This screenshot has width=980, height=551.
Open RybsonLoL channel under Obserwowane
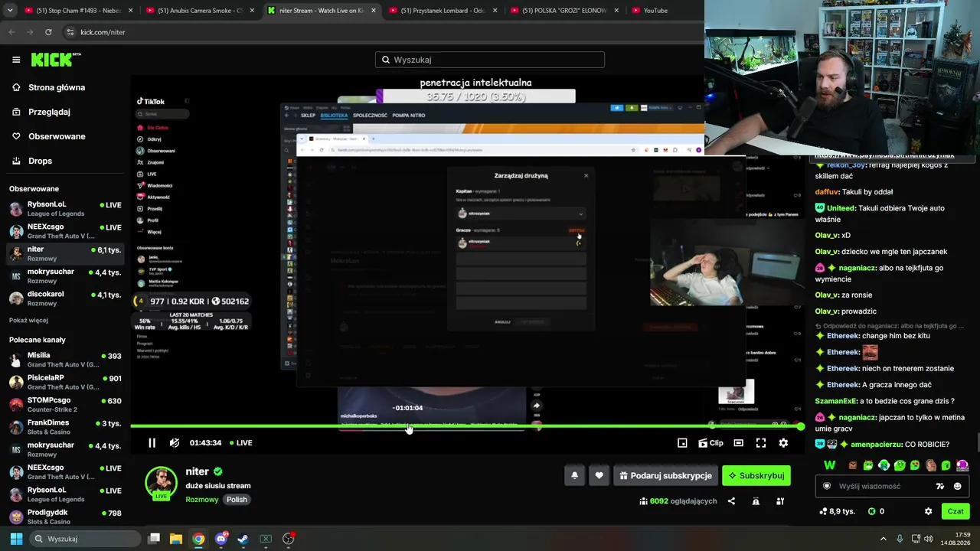click(65, 209)
